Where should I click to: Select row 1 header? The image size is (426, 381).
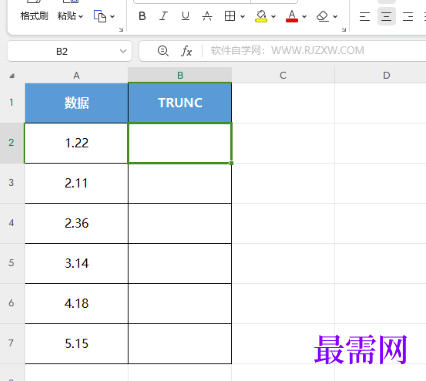click(12, 103)
